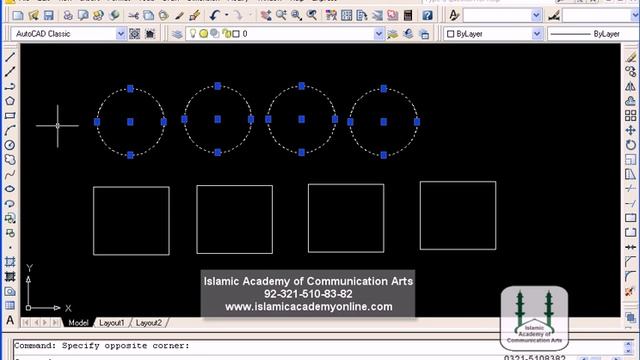This screenshot has width=640, height=360.
Task: Select the Arc draw tool
Action: click(x=10, y=130)
